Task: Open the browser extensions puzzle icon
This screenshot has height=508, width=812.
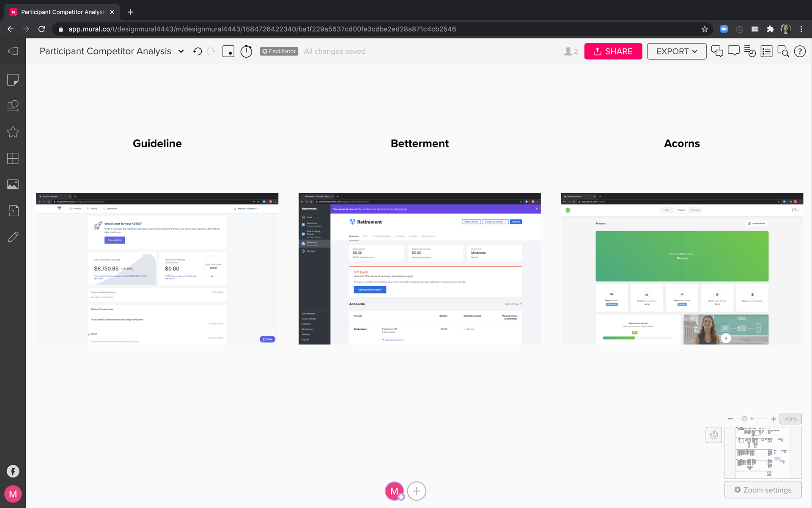Action: point(771,29)
